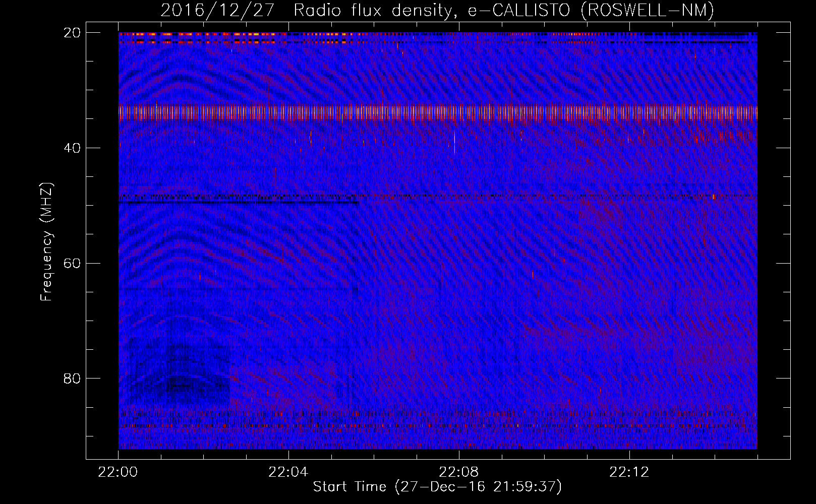Click the 22:08 time tick label
The height and width of the screenshot is (504, 816).
tap(459, 472)
